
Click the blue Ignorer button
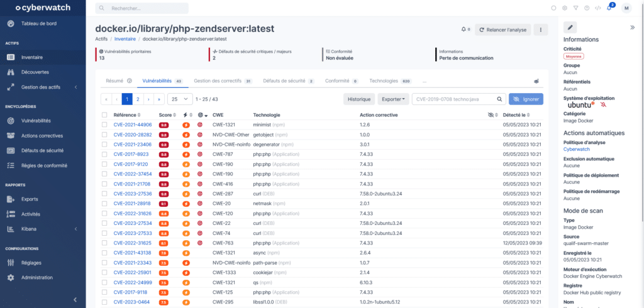click(x=526, y=99)
